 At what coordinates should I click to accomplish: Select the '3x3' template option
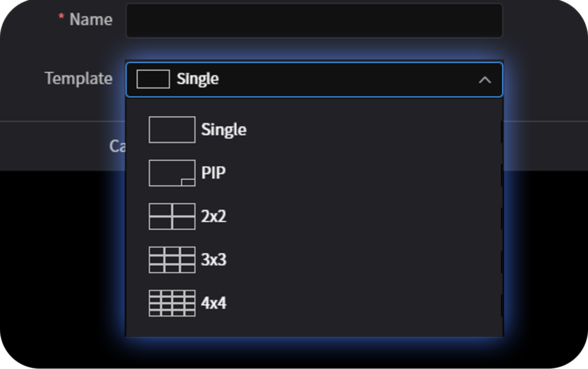tap(214, 260)
